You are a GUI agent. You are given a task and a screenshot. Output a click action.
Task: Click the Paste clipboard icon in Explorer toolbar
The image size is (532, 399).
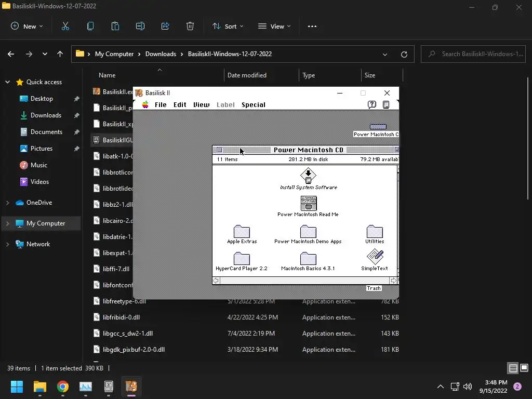click(x=115, y=26)
